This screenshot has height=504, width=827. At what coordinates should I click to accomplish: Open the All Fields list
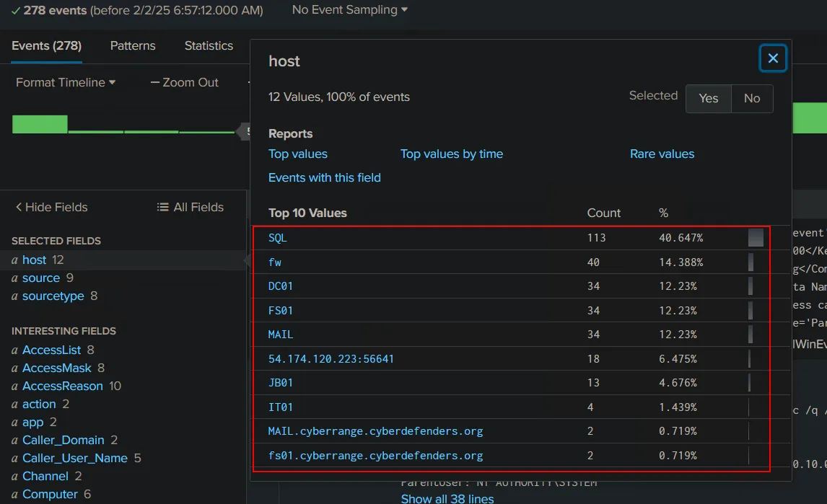click(191, 207)
